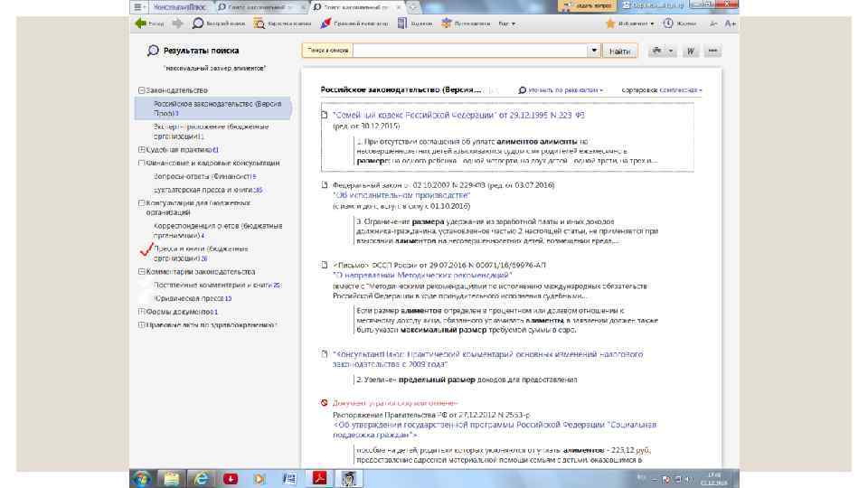Open Об исполнительном производстве law link
Image resolution: width=868 pixels, height=488 pixels.
tap(401, 195)
